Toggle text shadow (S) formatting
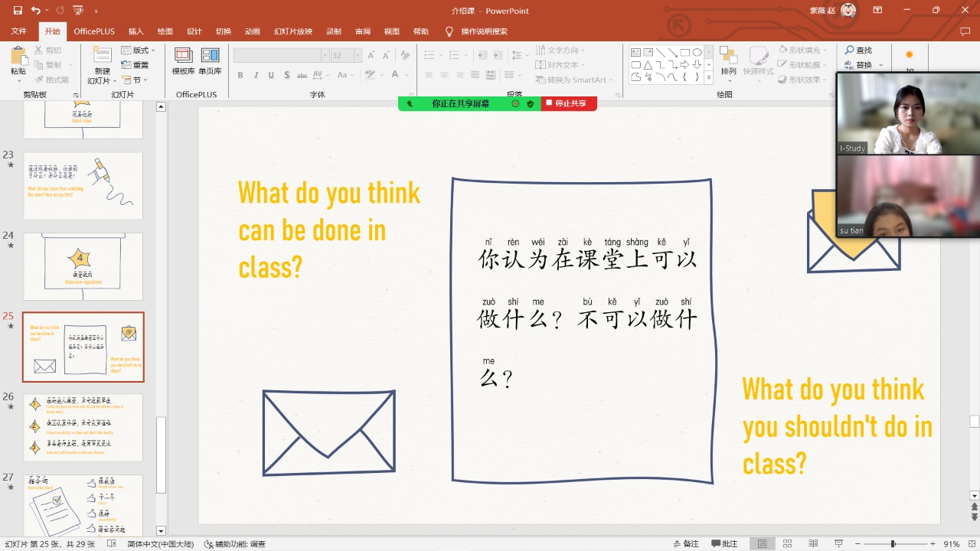Viewport: 980px width, 551px height. point(287,75)
